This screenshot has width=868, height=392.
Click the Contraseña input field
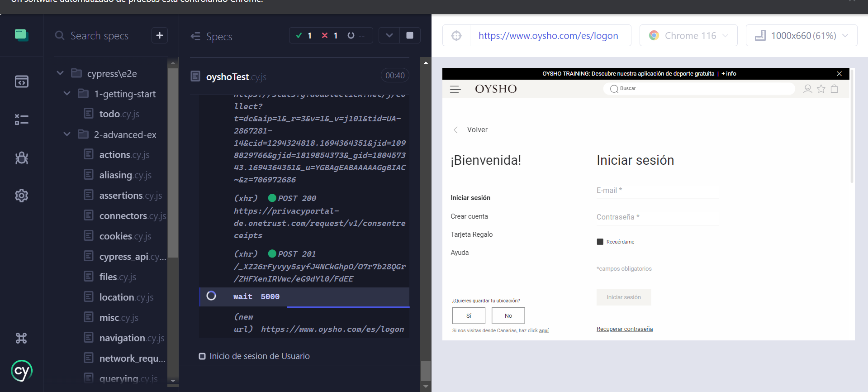tap(657, 217)
